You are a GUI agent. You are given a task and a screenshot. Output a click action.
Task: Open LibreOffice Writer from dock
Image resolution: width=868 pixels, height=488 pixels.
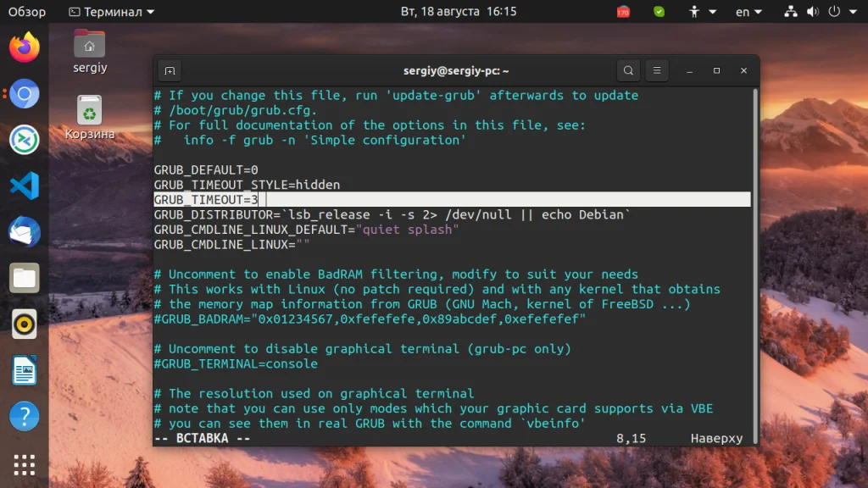pyautogui.click(x=25, y=370)
